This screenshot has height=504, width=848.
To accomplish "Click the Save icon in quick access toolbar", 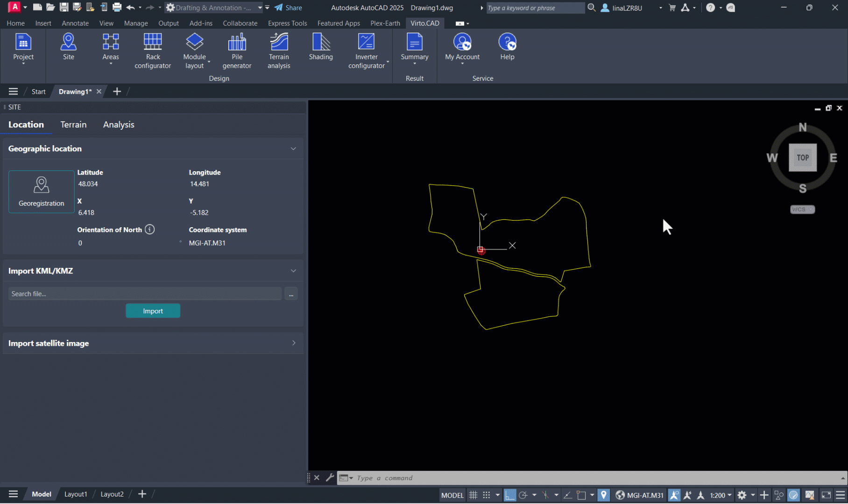I will pyautogui.click(x=64, y=7).
